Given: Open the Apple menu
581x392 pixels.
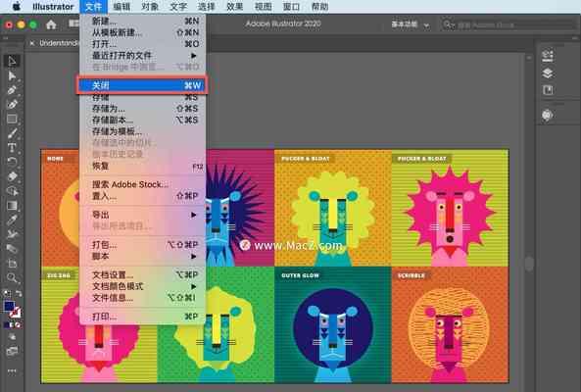Looking at the screenshot, I should coord(17,7).
